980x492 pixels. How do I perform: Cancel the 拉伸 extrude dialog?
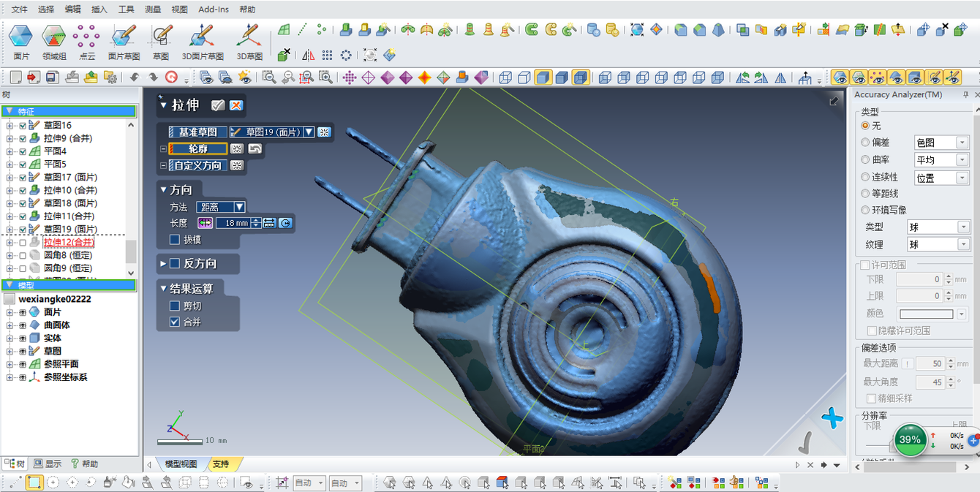click(x=235, y=105)
